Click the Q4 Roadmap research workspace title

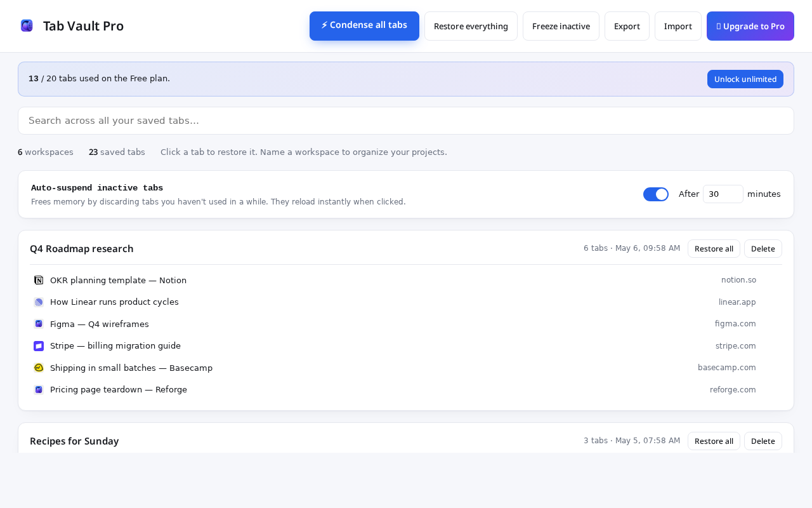pyautogui.click(x=82, y=249)
